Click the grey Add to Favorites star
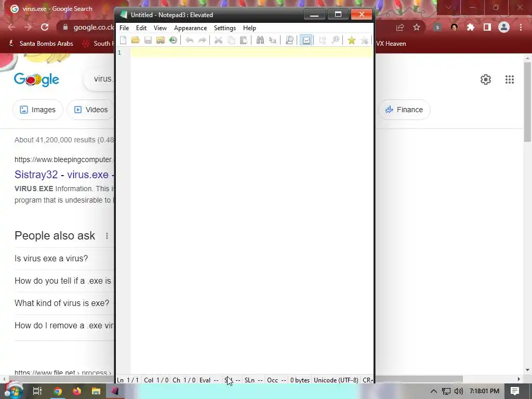This screenshot has height=399, width=532. coord(364,40)
